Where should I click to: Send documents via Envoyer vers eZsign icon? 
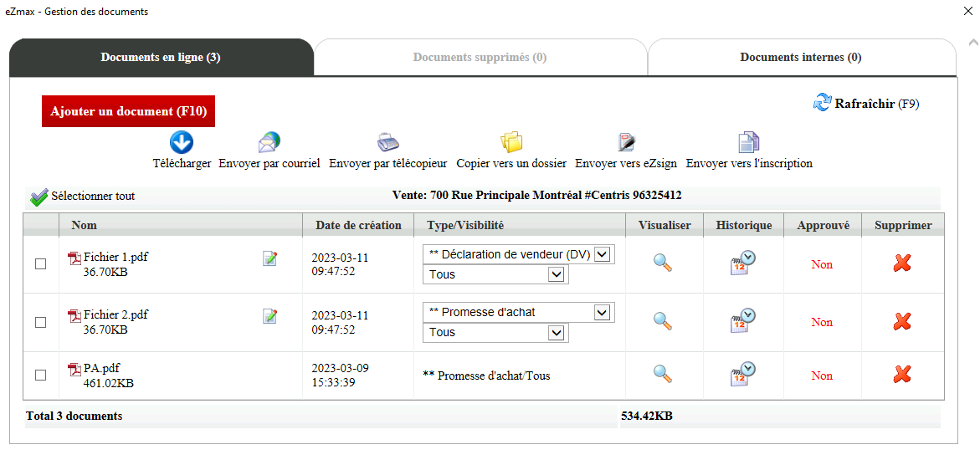(x=626, y=143)
